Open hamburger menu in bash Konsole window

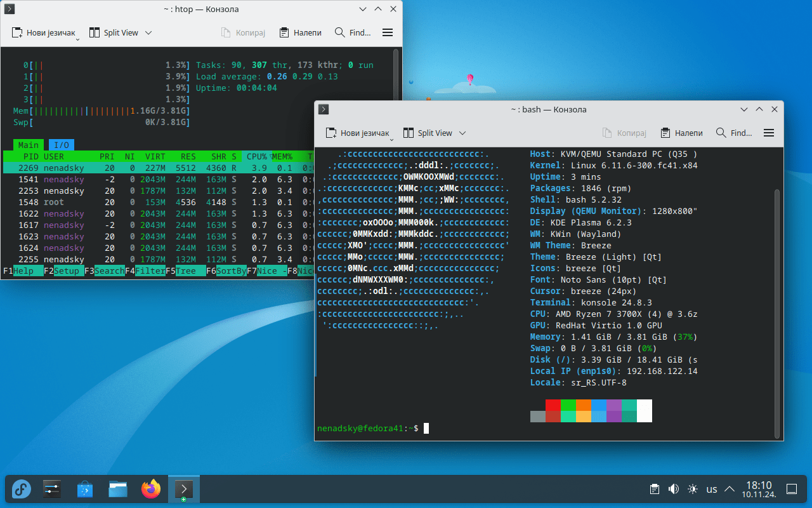(769, 133)
